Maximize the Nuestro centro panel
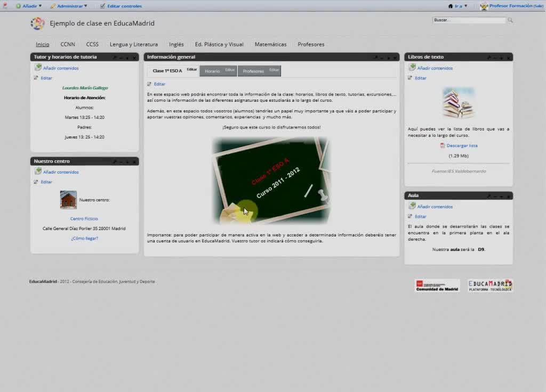The width and height of the screenshot is (546, 392). 127,162
